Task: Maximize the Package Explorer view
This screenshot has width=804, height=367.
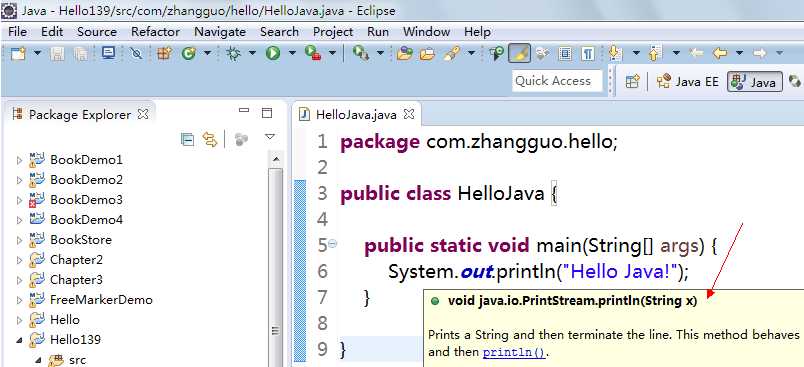Action: [x=267, y=113]
